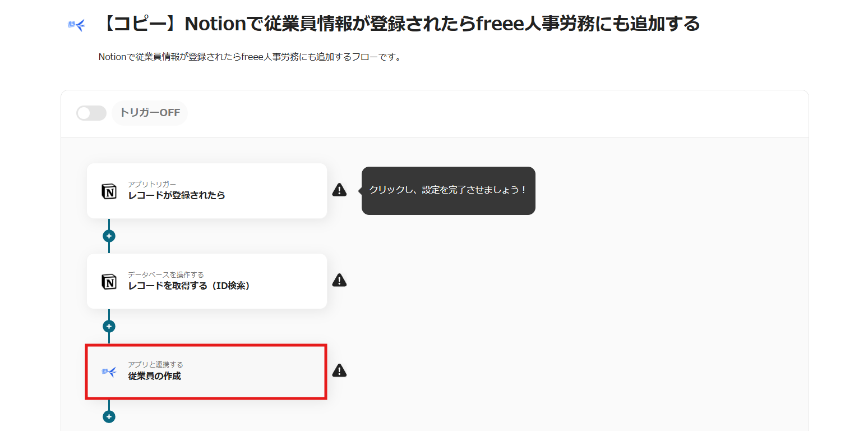Click the Notion icon in レコードを取得する step
This screenshot has height=431, width=868.
point(109,282)
